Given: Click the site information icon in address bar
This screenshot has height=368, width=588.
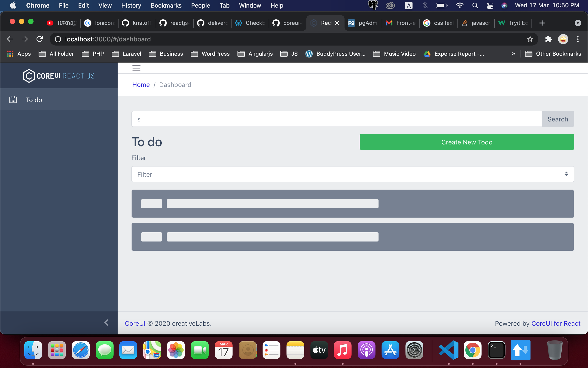Looking at the screenshot, I should coord(58,39).
